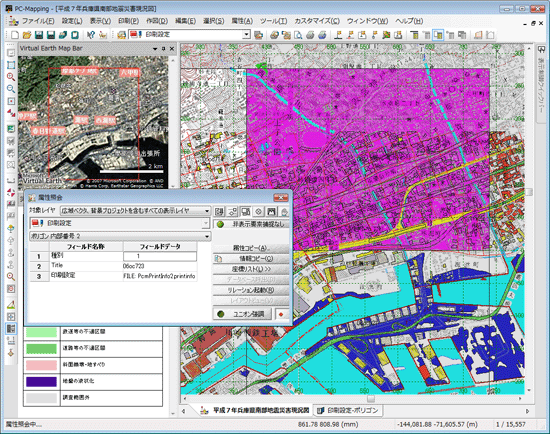
Task: Click the highlighted window layout icon in top toolbar
Action: click(x=438, y=35)
